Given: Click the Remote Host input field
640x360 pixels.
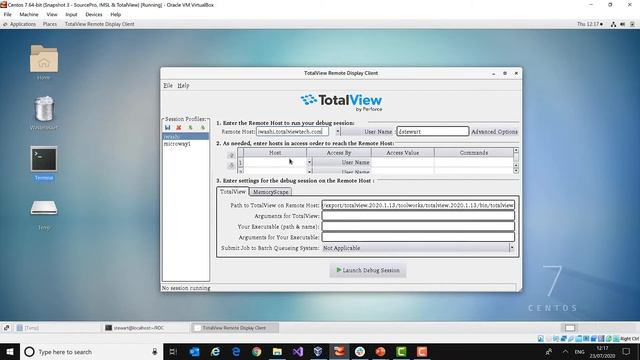Looking at the screenshot, I should click(x=292, y=131).
